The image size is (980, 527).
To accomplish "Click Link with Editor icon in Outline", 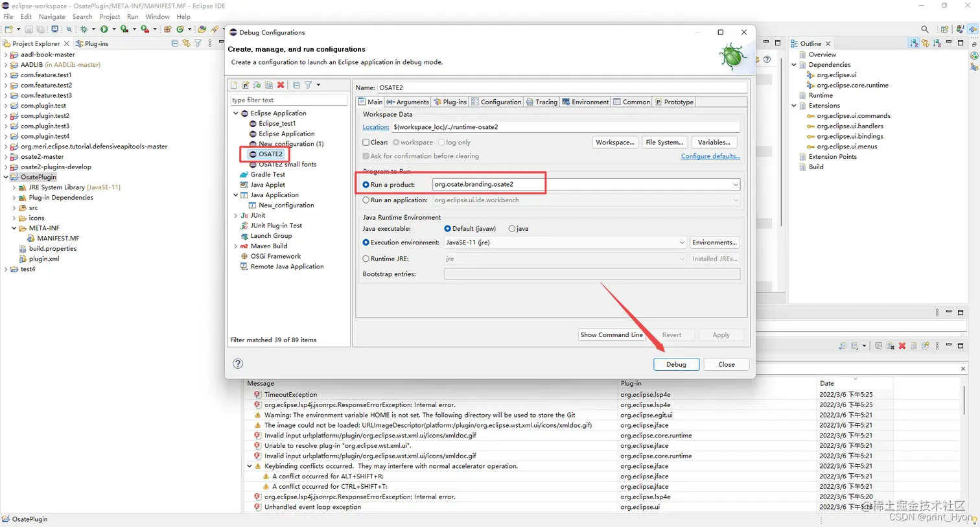I will point(926,43).
